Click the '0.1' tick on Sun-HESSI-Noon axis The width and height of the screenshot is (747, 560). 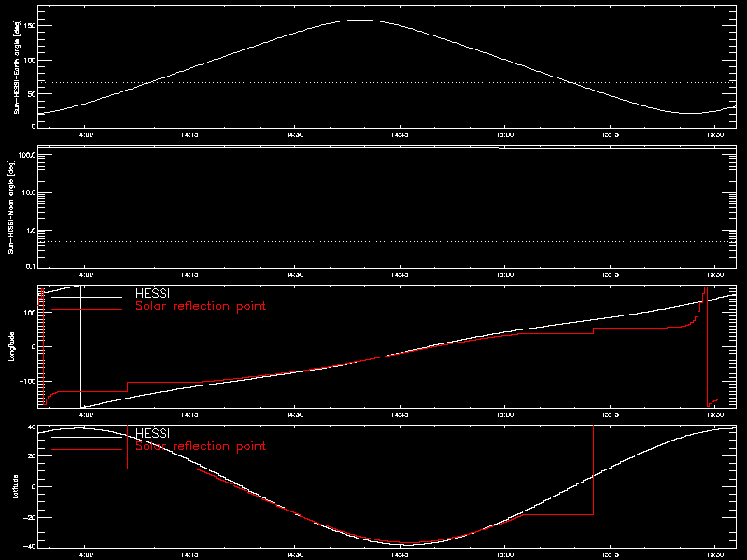tap(31, 266)
